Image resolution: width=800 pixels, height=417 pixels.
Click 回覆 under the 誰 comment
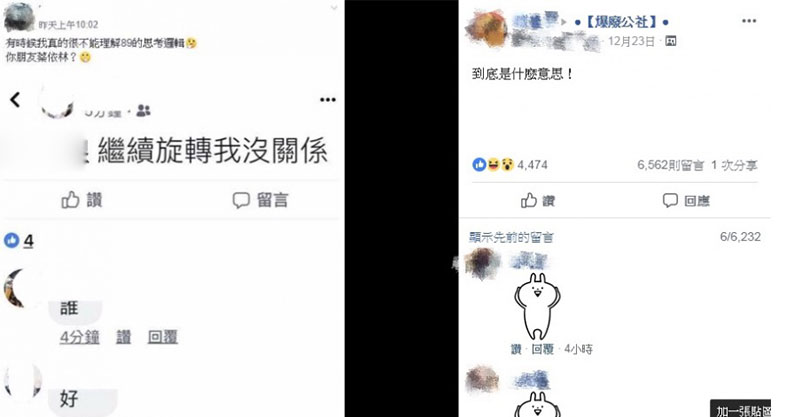162,337
